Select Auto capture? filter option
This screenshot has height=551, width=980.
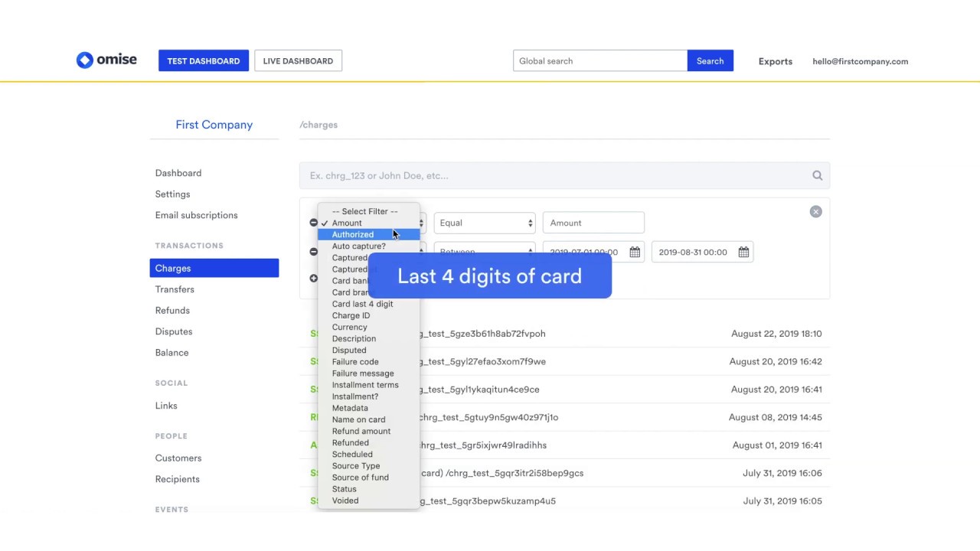click(369, 246)
